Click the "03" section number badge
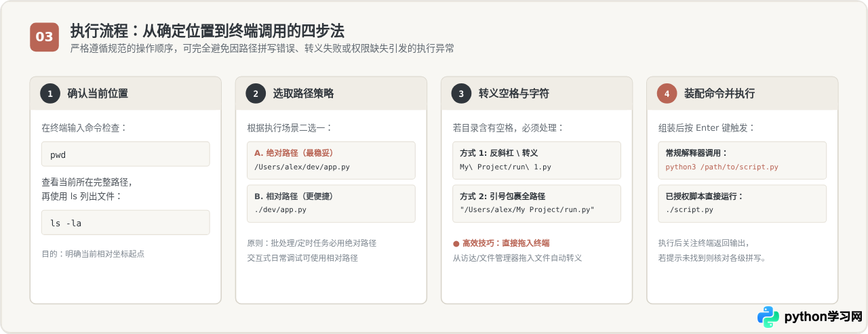Screen dimensions: 868x334 44,37
